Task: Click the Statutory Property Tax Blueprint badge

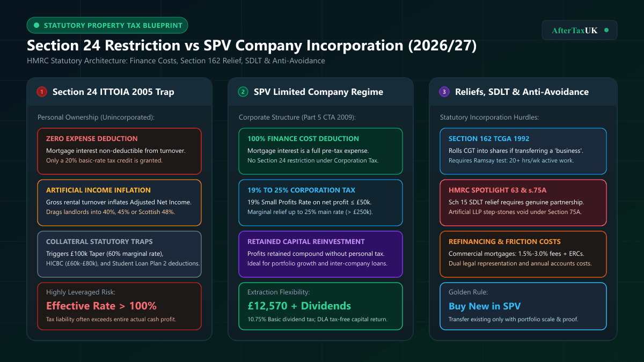Action: [x=107, y=25]
